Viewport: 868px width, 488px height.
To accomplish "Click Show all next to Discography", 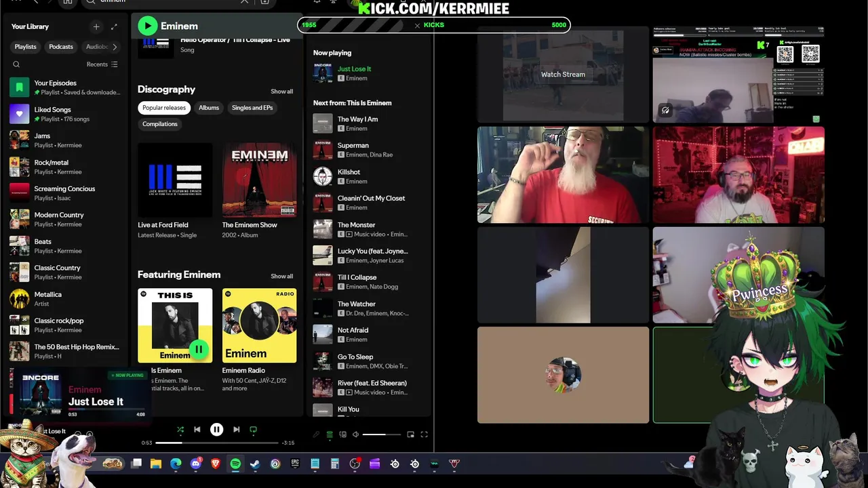I will coord(282,91).
